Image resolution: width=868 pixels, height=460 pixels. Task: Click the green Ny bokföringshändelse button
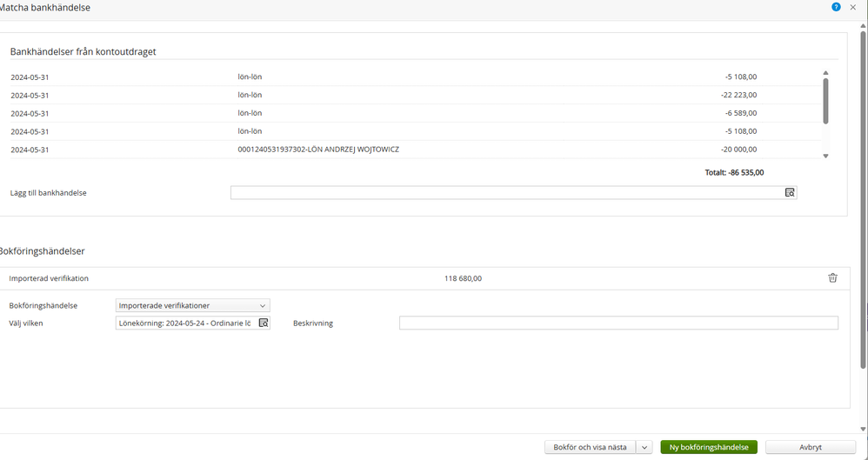click(709, 447)
